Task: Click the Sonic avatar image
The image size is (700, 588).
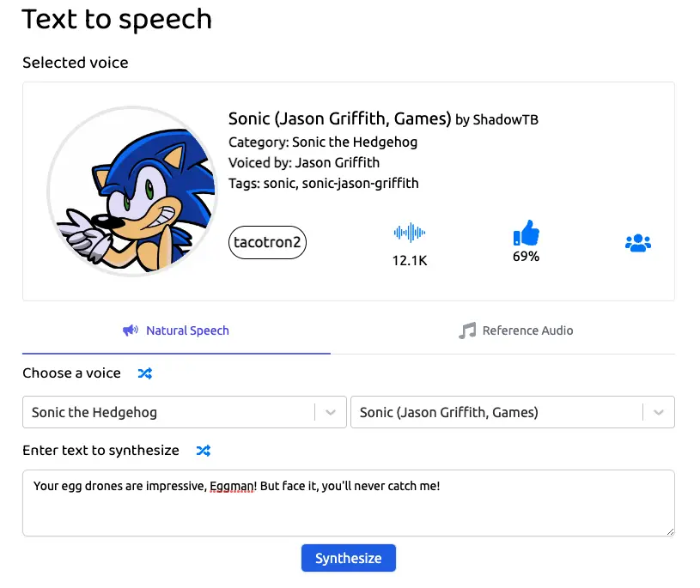Action: [132, 191]
